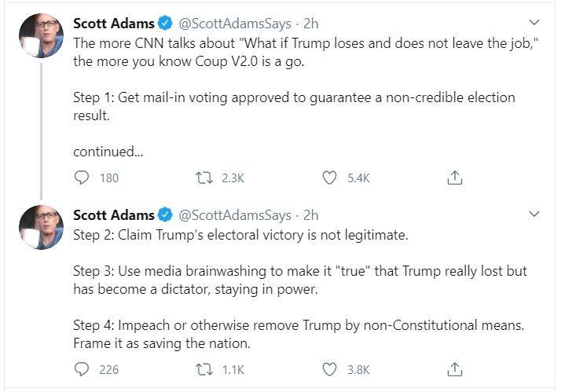Share the second tweet via upload icon
This screenshot has width=561, height=392.
click(455, 369)
